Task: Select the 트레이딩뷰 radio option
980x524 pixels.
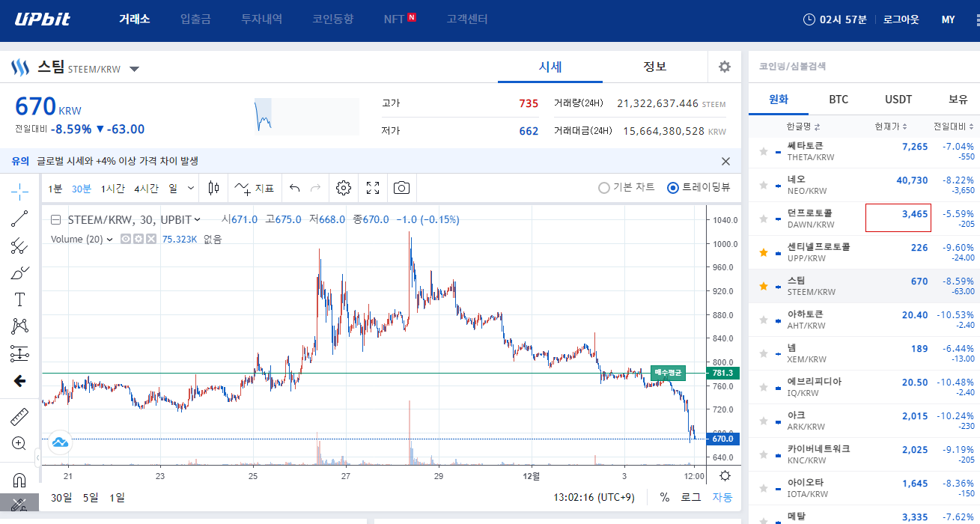Action: point(699,188)
